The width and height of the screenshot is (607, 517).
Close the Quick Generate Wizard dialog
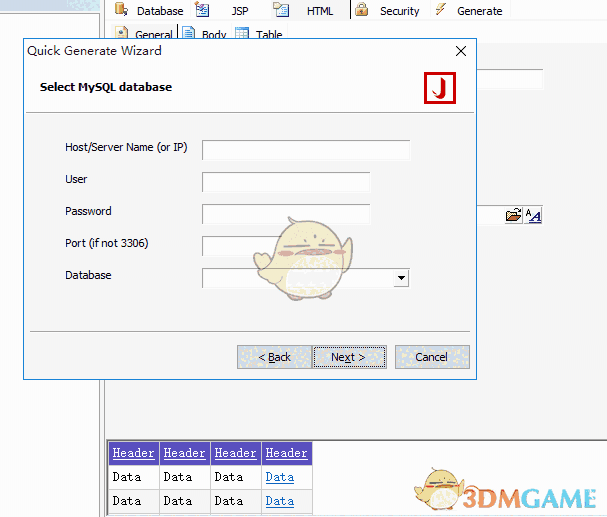pos(461,51)
